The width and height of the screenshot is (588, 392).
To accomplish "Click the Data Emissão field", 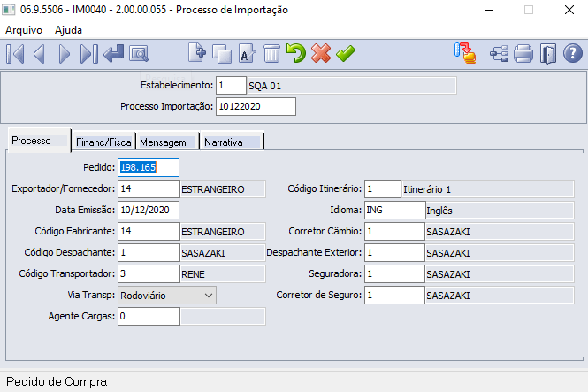I will (149, 210).
